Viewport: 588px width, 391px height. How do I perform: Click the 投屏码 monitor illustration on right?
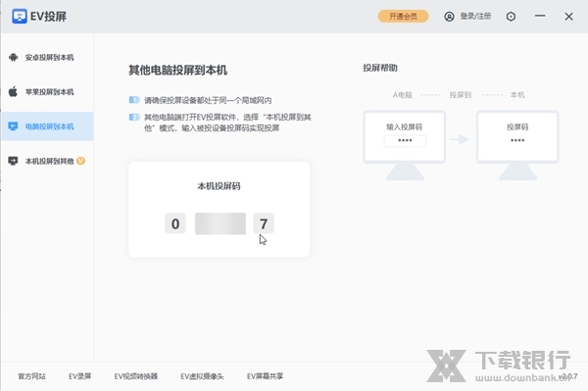click(x=517, y=145)
